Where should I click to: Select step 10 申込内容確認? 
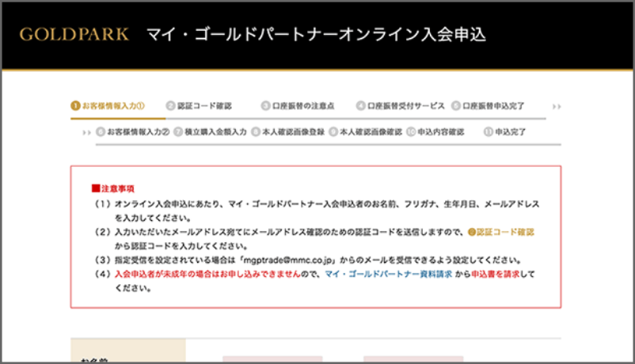tap(435, 132)
